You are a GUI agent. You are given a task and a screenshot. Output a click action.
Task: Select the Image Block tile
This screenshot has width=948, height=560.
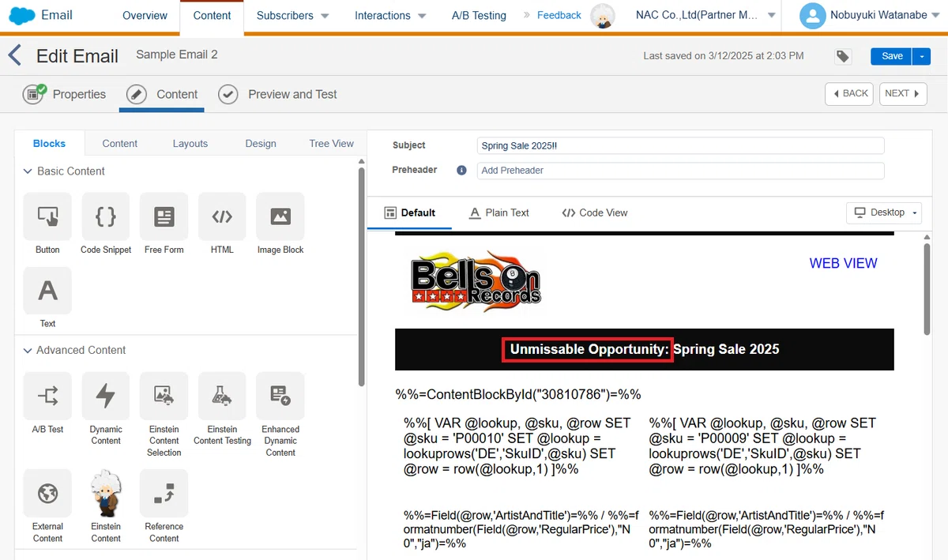pyautogui.click(x=280, y=224)
